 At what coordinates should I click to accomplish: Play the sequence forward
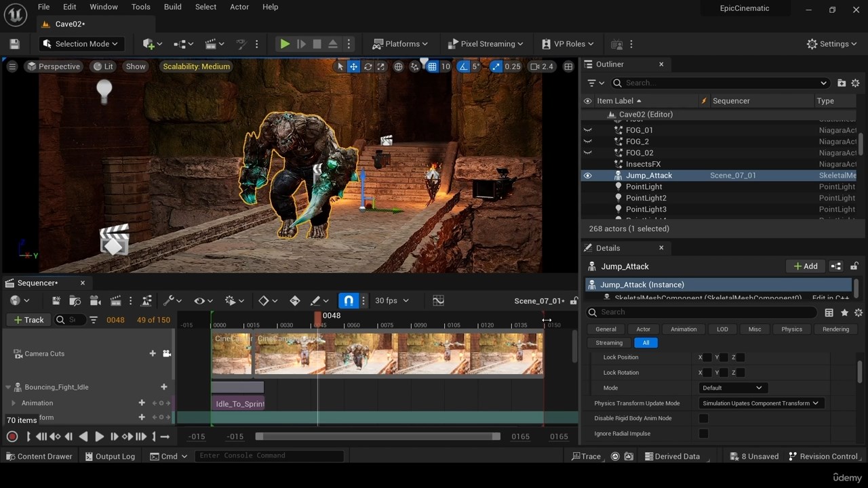pyautogui.click(x=99, y=437)
